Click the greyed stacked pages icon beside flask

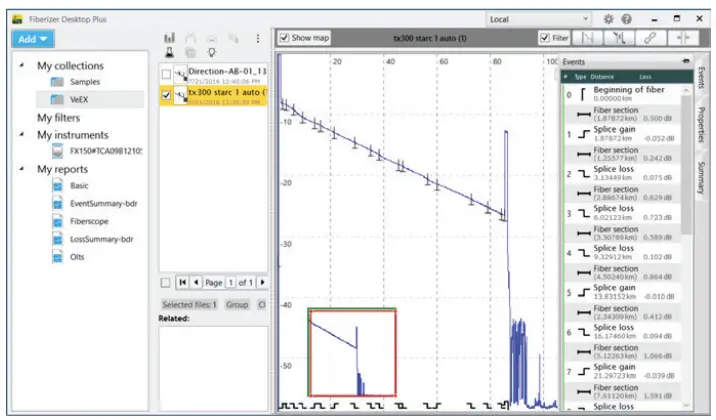coord(190,52)
